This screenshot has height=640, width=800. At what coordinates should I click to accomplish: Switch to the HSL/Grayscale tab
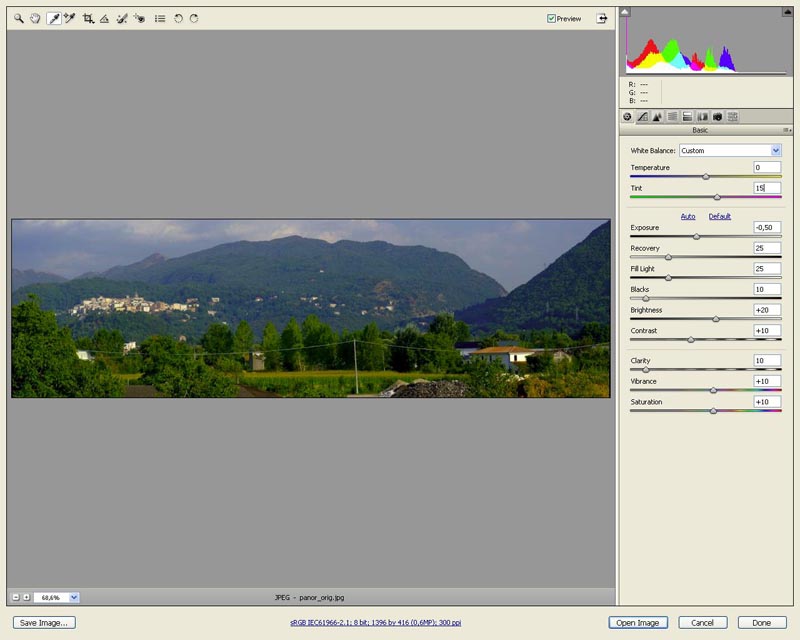click(x=672, y=118)
